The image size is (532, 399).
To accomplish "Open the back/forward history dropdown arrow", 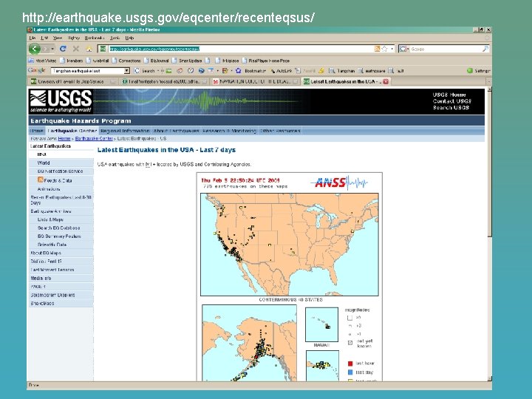I will point(53,50).
